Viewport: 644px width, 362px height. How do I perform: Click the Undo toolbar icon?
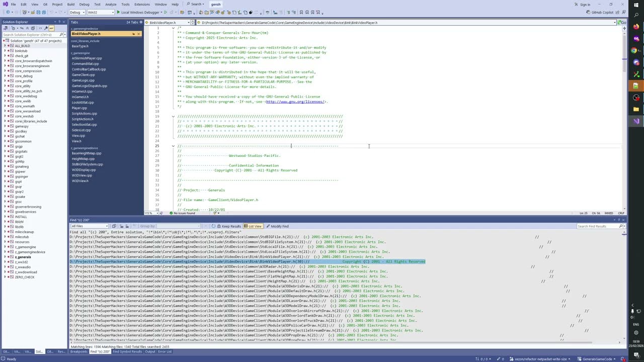tap(52, 12)
